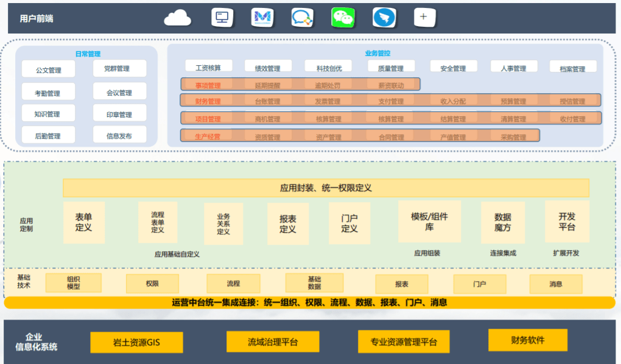Open the 岩土资源GIS system box
This screenshot has height=364, width=621.
136,341
